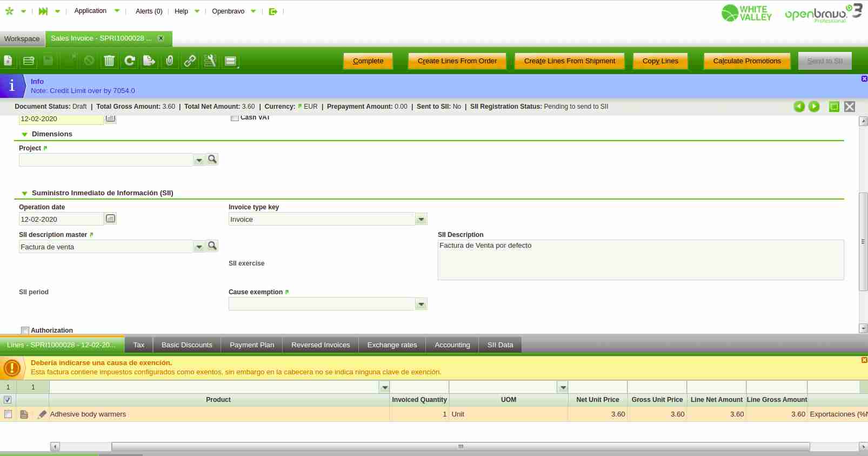This screenshot has height=456, width=868.
Task: Open Operation date calendar picker
Action: coord(110,219)
